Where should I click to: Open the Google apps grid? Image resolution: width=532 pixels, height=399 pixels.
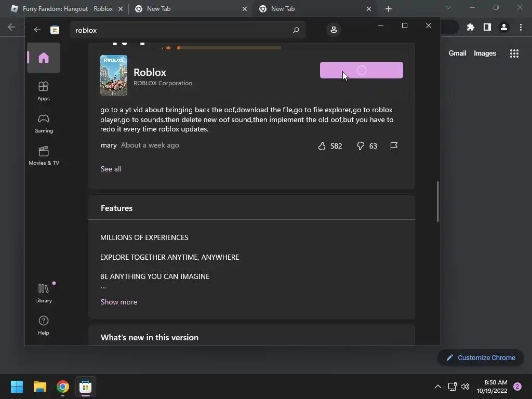tap(514, 54)
